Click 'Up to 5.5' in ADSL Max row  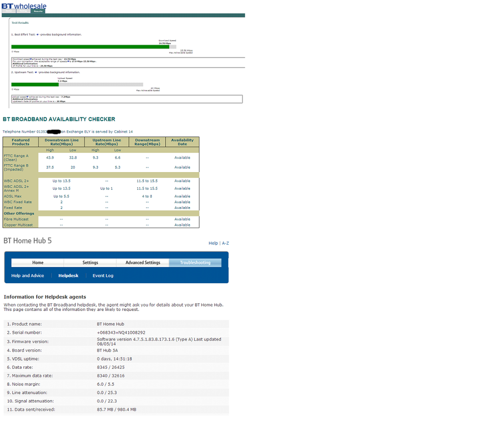coord(62,196)
